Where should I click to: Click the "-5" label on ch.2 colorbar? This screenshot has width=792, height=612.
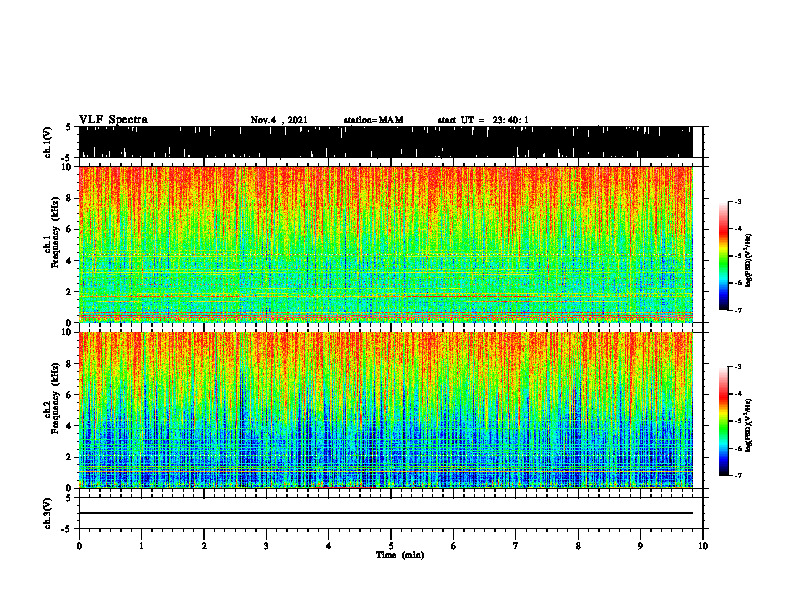pos(737,421)
